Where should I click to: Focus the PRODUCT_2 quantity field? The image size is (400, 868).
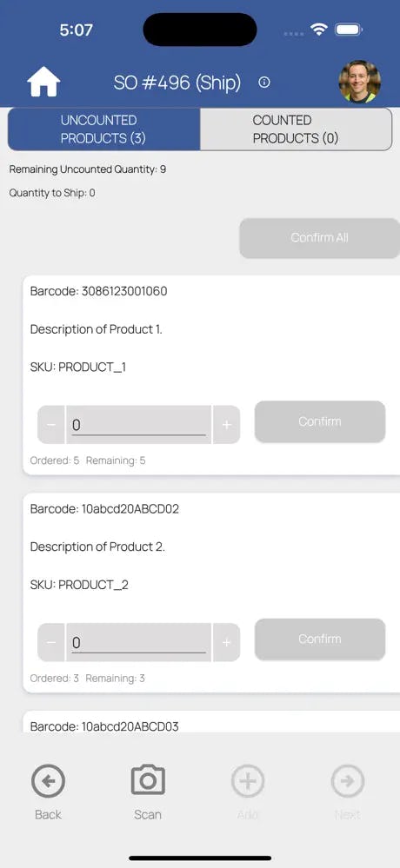click(138, 642)
